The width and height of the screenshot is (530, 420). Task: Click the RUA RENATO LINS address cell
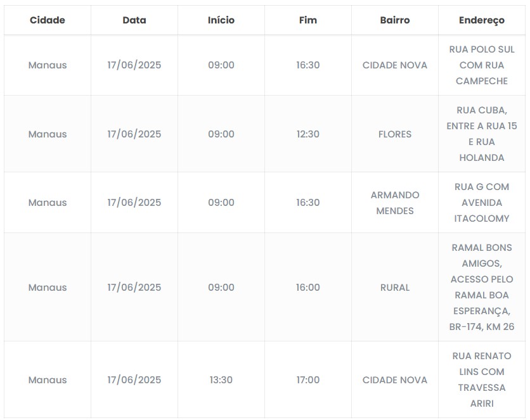pos(482,380)
